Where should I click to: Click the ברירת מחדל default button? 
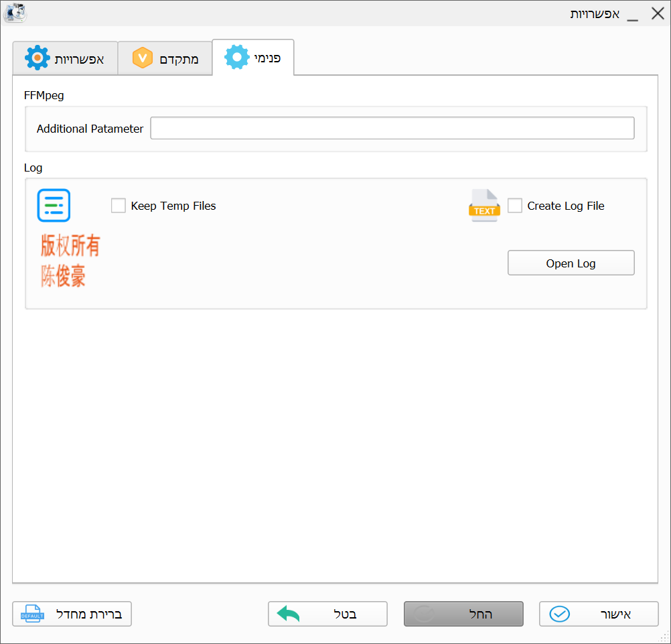(72, 614)
